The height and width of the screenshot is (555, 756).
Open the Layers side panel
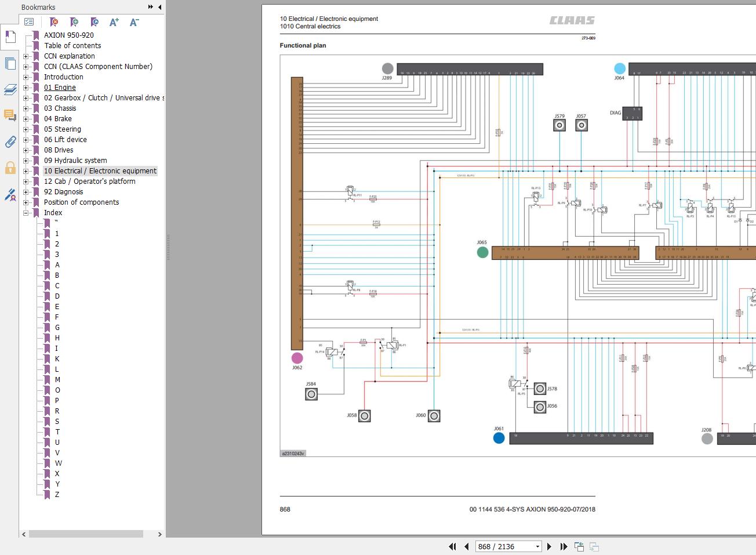pos(10,89)
